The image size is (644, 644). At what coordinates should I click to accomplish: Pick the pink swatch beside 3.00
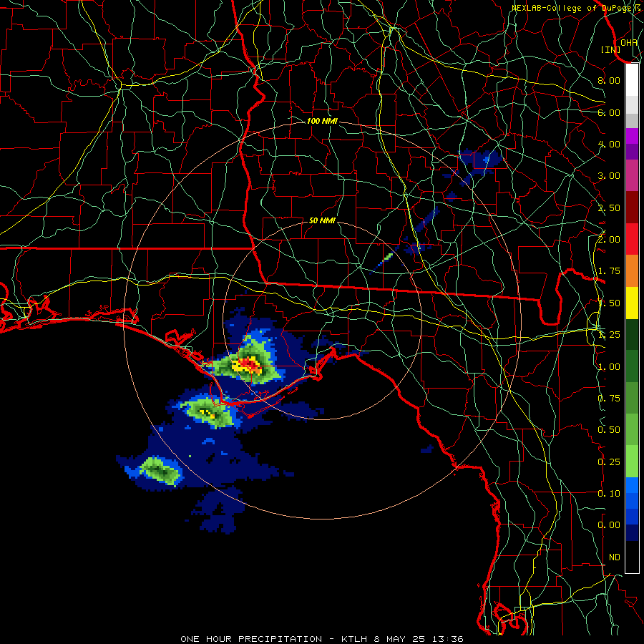click(632, 176)
